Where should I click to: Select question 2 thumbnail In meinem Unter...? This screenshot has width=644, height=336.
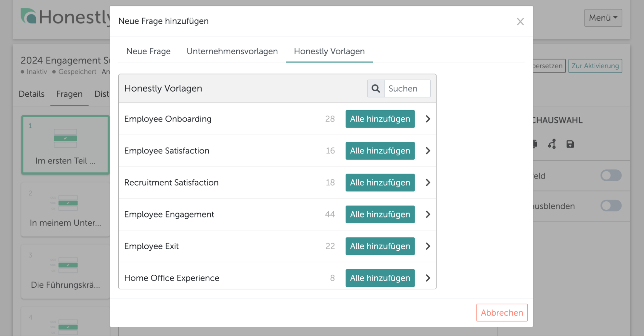point(65,209)
